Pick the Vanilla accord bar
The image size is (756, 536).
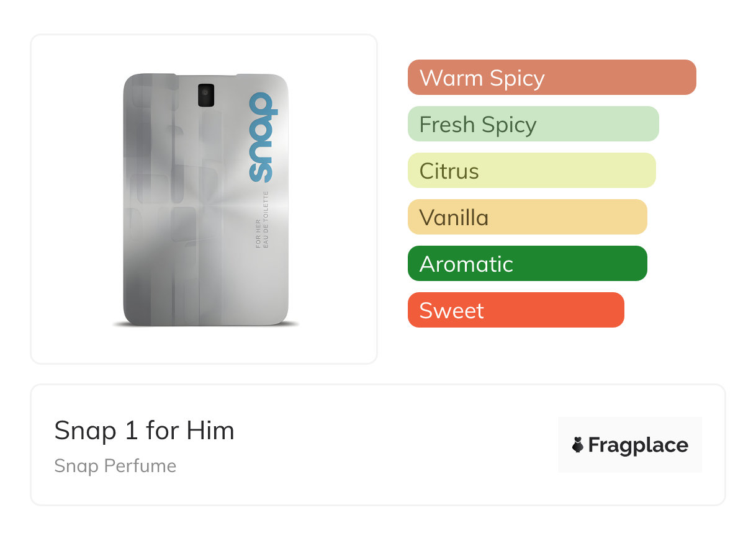[x=527, y=217]
